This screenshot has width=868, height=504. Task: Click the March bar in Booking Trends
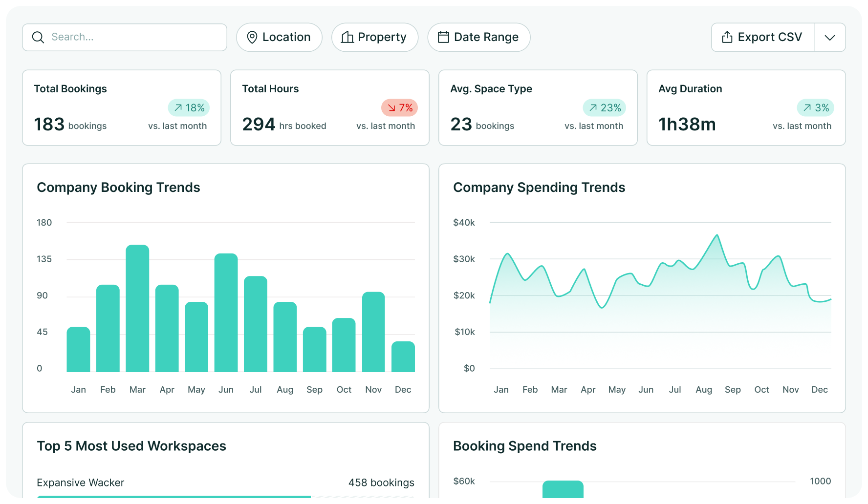[x=137, y=308]
